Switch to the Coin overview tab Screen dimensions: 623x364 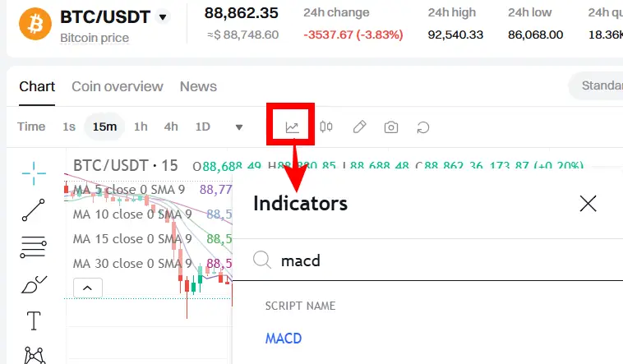pyautogui.click(x=118, y=86)
